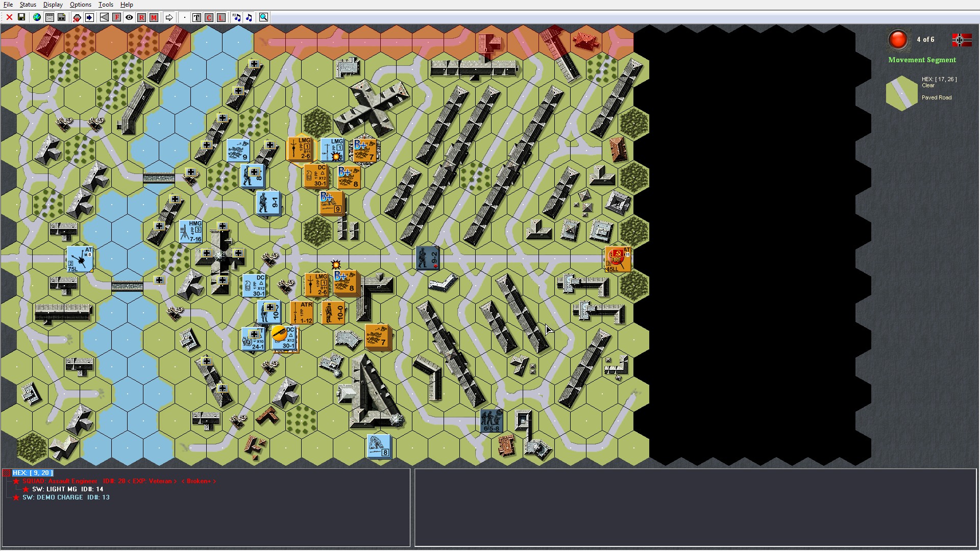Click the blue right-arrow box icon
This screenshot has height=551, width=980.
(x=89, y=17)
